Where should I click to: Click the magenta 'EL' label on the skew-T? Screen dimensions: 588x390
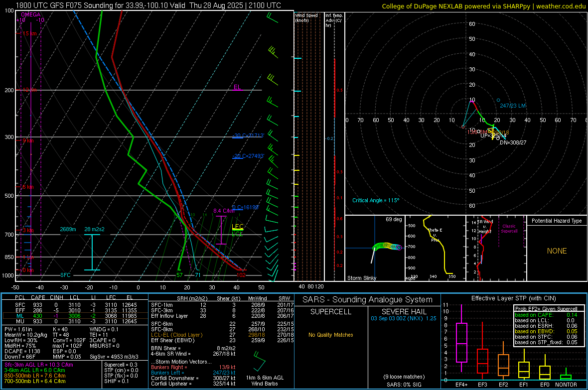[237, 87]
